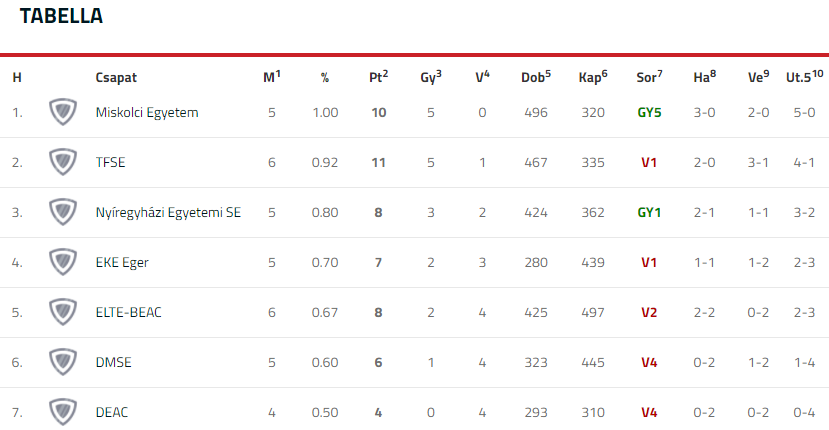Click the Csapat column header
Image resolution: width=829 pixels, height=430 pixels.
(116, 78)
